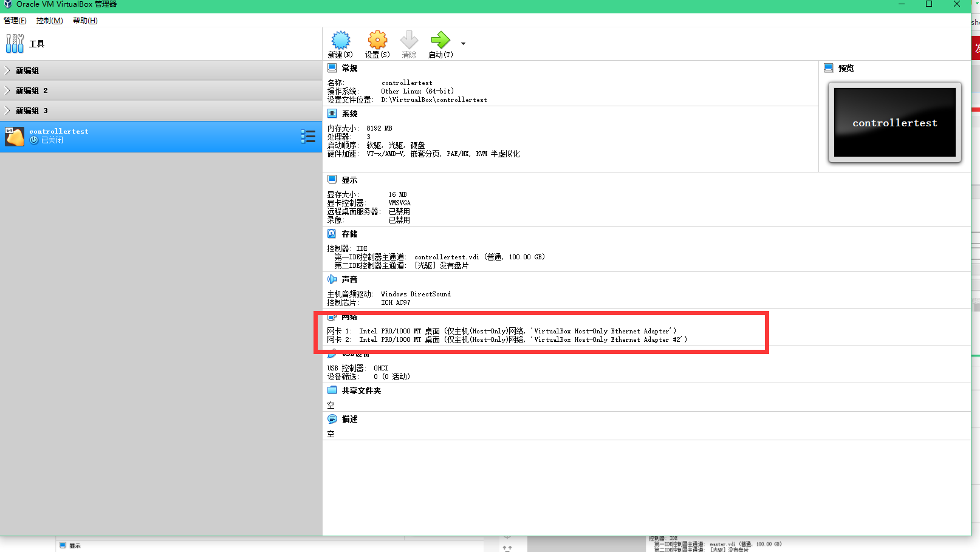The height and width of the screenshot is (552, 980).
Task: Click the New (新建) VM toolbar icon
Action: (340, 40)
